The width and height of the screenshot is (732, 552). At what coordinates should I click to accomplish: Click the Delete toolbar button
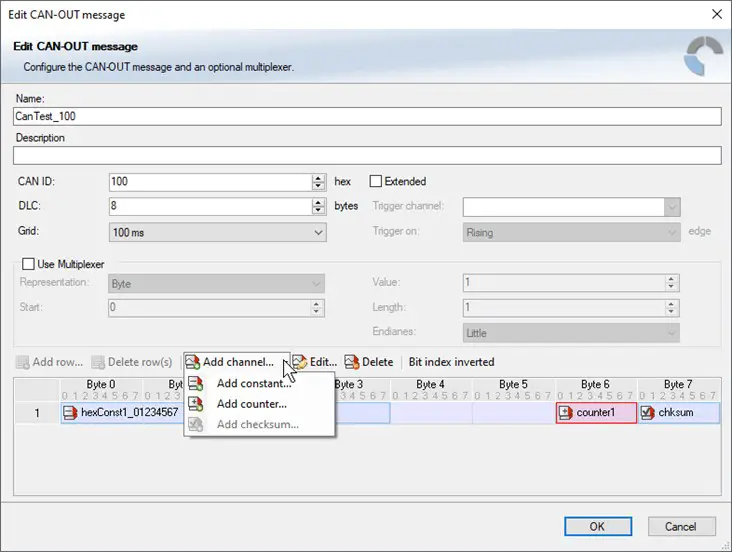(369, 362)
